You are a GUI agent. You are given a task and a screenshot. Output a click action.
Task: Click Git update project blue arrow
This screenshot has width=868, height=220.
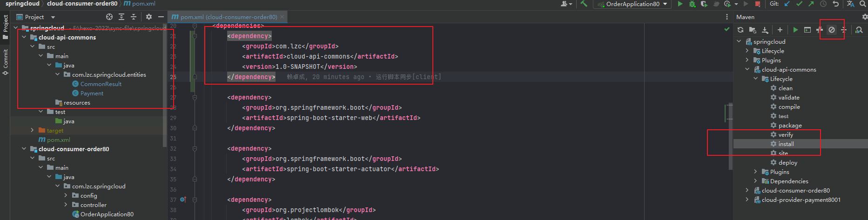point(787,4)
